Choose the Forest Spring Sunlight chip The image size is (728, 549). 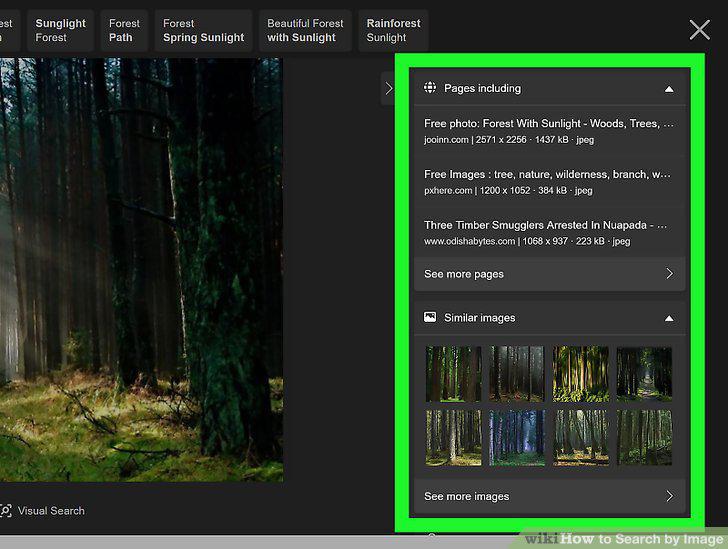[203, 30]
